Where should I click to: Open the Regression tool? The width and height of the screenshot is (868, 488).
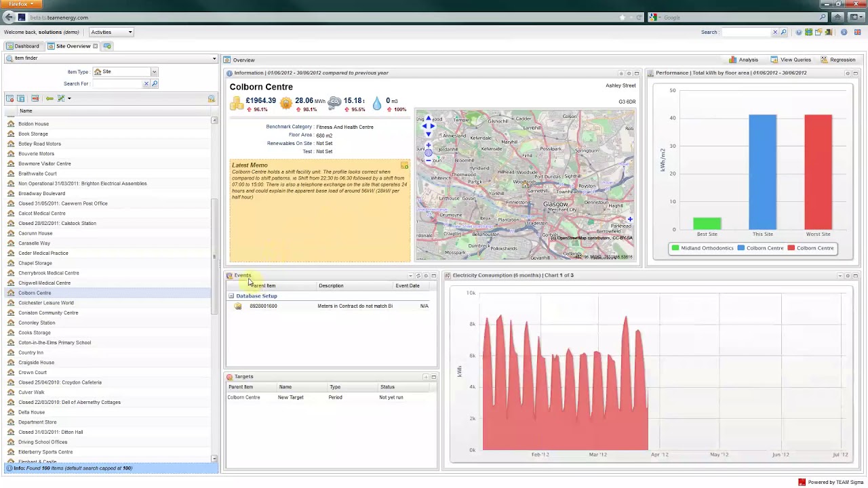(838, 60)
